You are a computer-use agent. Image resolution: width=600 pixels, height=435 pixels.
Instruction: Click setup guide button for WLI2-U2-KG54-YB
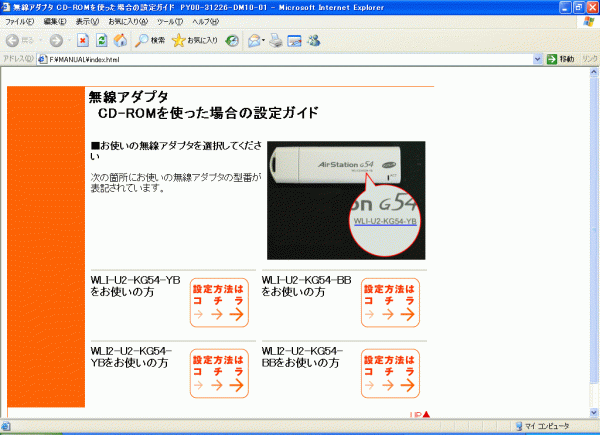point(219,373)
